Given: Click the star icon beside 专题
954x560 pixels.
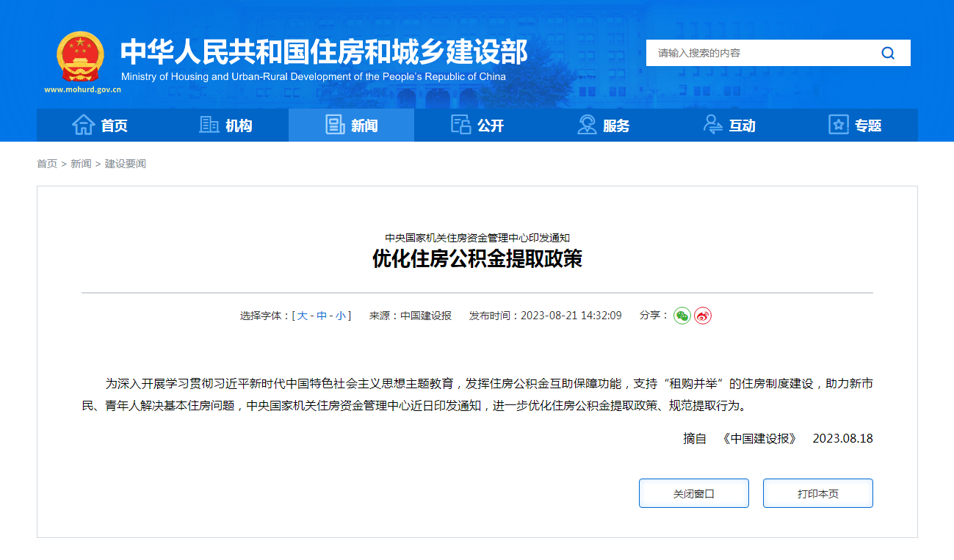Looking at the screenshot, I should tap(837, 125).
